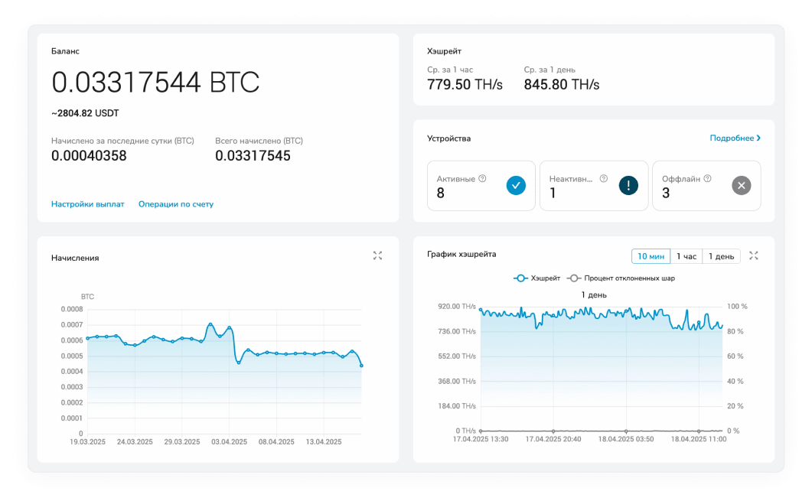Click the last data point on Начисления chart

(361, 366)
